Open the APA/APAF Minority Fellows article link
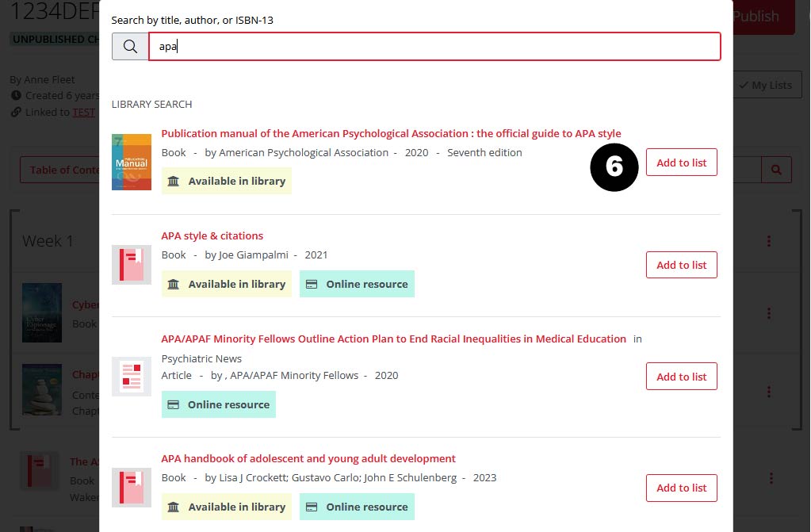This screenshot has width=811, height=532. 393,339
